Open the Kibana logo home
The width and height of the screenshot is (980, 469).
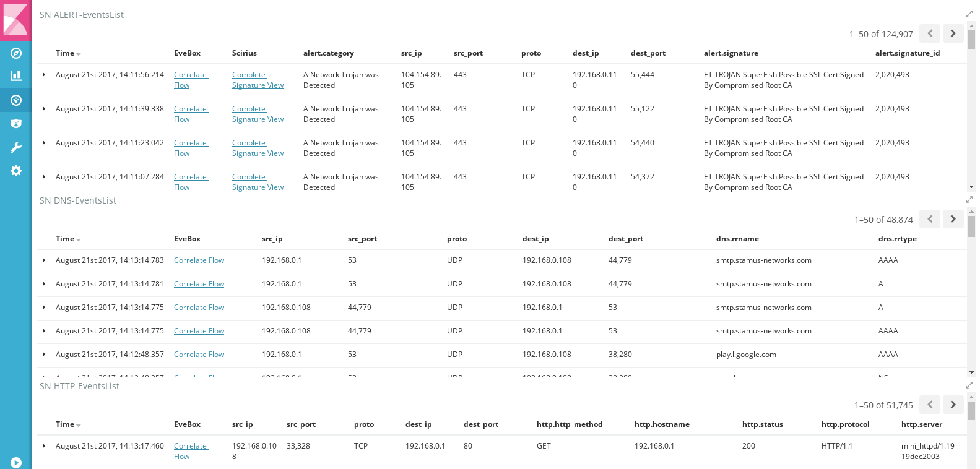coord(16,20)
